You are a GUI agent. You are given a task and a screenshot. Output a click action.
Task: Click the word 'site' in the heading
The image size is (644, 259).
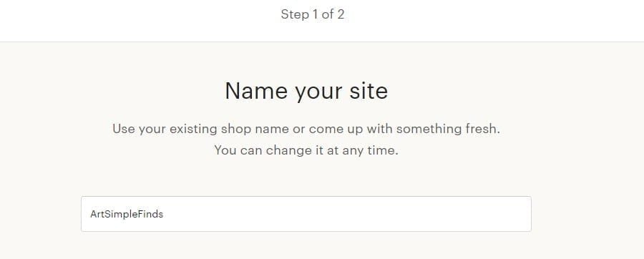pyautogui.click(x=369, y=91)
